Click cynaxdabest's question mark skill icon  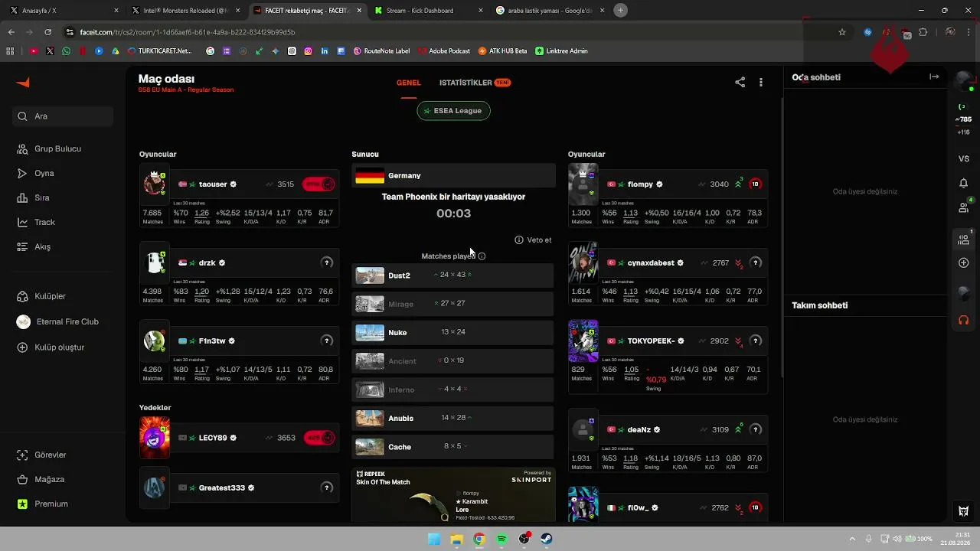pyautogui.click(x=756, y=262)
